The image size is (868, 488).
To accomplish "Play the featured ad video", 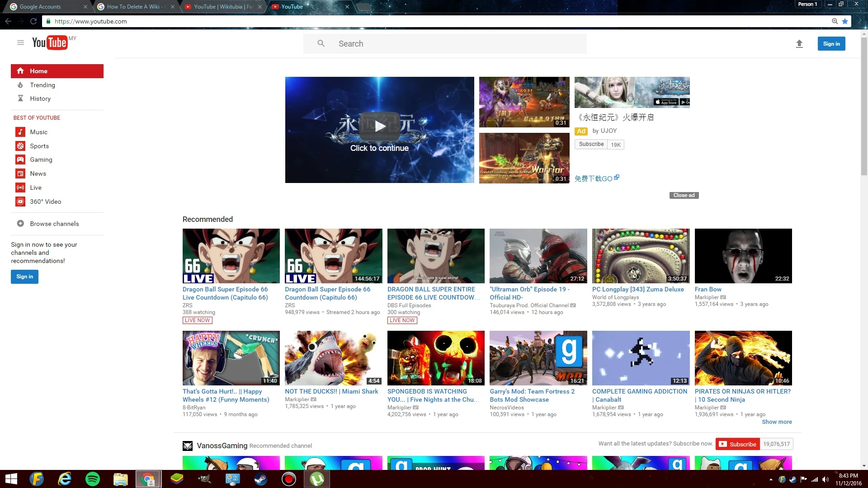I will coord(379,127).
